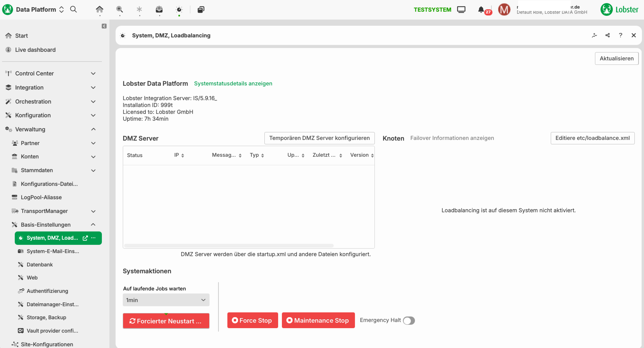Expand the Partner submenu
The image size is (644, 348).
93,143
